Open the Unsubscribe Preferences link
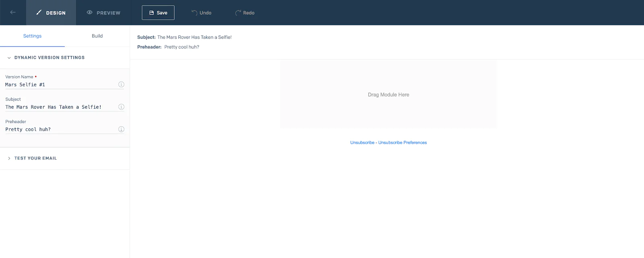This screenshot has height=258, width=644. (x=402, y=142)
